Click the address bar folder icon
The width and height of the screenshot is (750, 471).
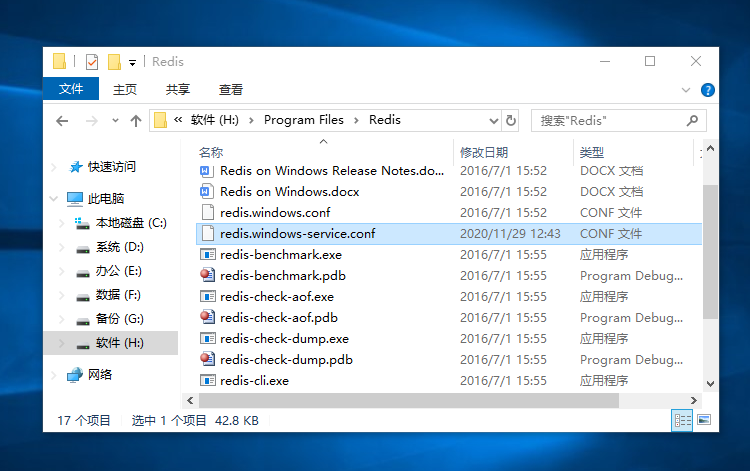coord(161,120)
